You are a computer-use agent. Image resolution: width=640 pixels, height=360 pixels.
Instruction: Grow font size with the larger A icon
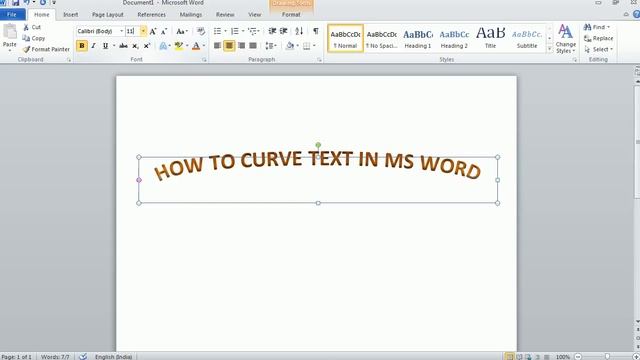(x=153, y=31)
